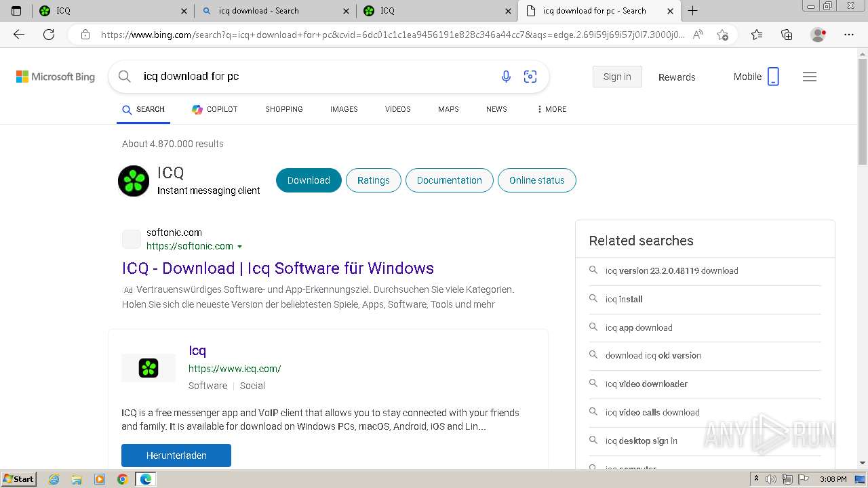868x488 pixels.
Task: Open the Bing hamburger menu
Action: [810, 77]
